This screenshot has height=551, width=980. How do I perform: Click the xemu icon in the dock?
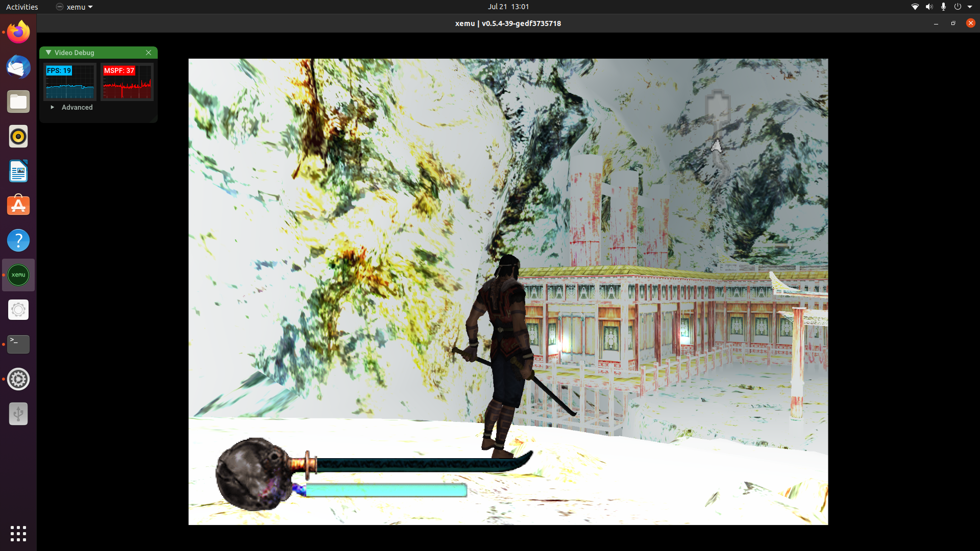(18, 275)
